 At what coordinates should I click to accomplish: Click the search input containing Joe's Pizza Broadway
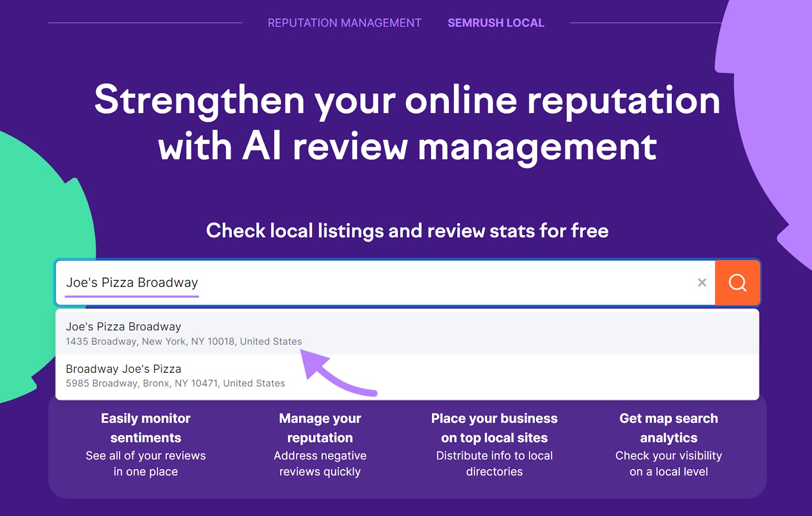pos(355,283)
